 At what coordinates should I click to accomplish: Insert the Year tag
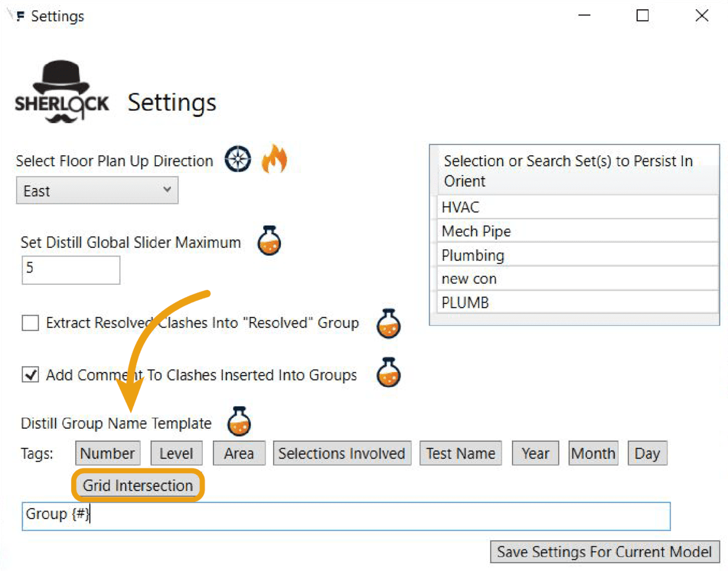coord(535,453)
